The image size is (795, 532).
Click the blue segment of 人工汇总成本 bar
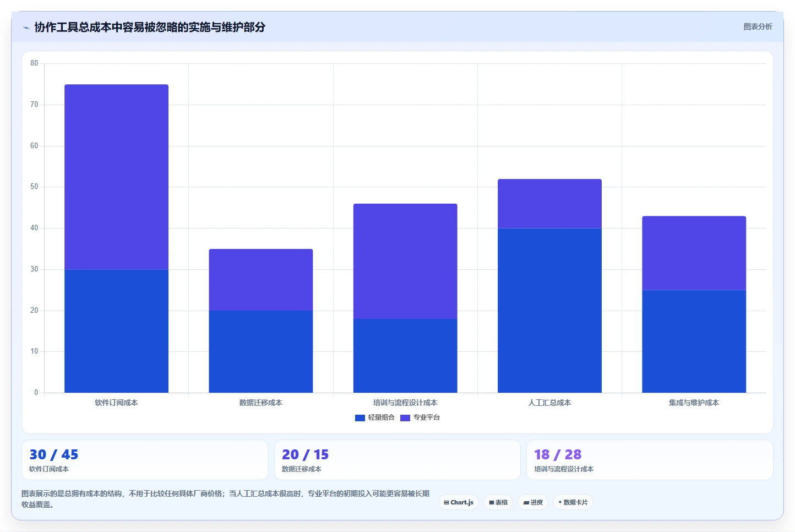549,311
